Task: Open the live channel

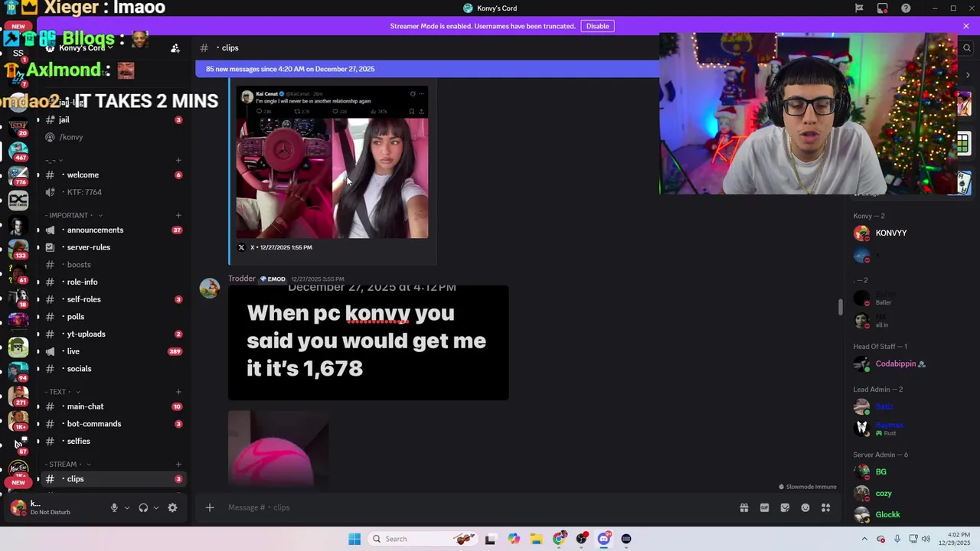Action: click(113, 351)
